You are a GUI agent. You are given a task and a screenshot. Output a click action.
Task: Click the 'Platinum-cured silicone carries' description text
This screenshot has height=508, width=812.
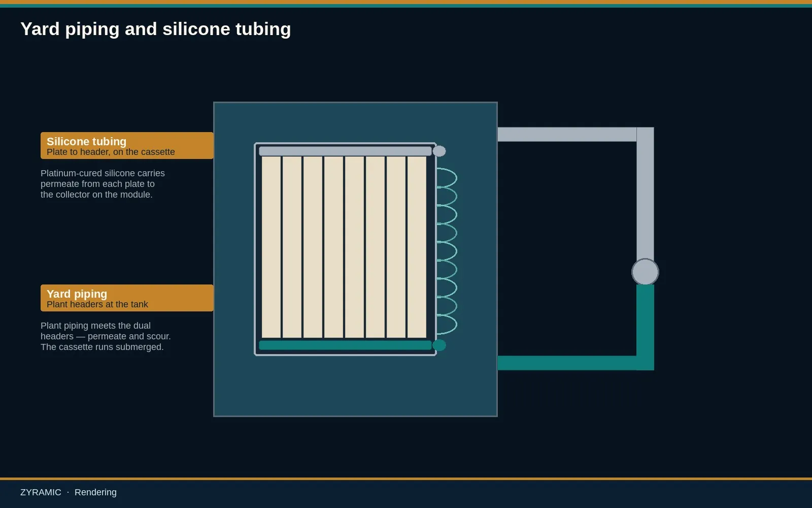(x=103, y=184)
